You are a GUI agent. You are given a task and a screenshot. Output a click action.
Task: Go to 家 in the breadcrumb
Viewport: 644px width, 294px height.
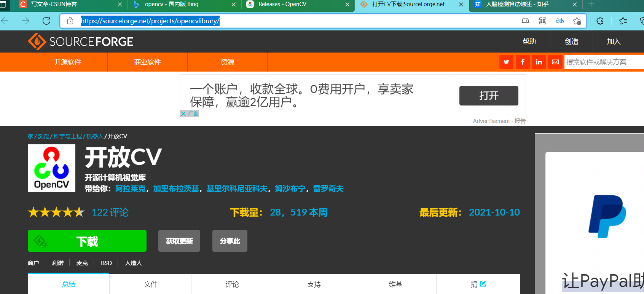30,136
